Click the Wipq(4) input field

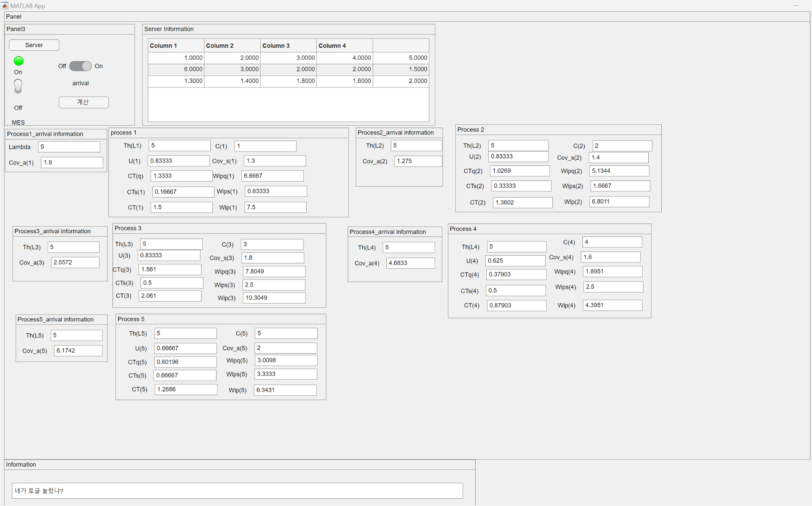(613, 272)
